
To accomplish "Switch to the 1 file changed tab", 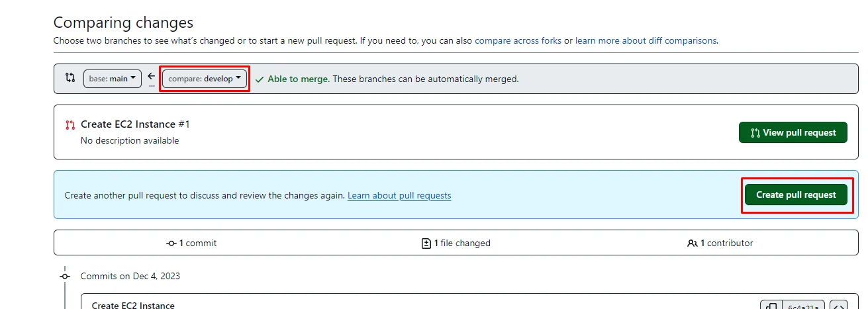I will coord(456,243).
